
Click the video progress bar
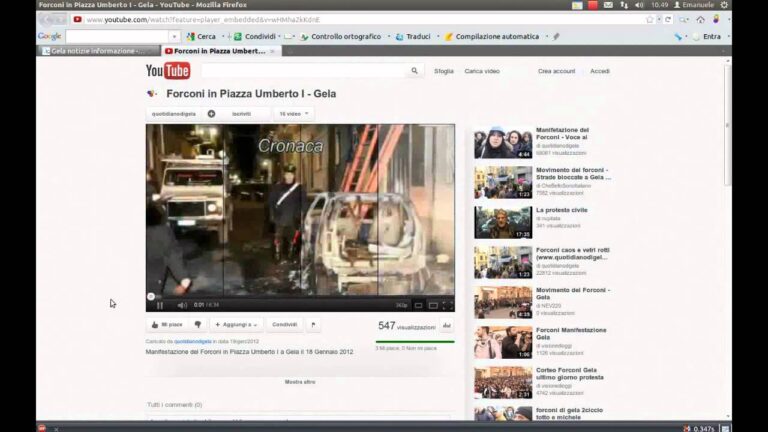click(300, 297)
